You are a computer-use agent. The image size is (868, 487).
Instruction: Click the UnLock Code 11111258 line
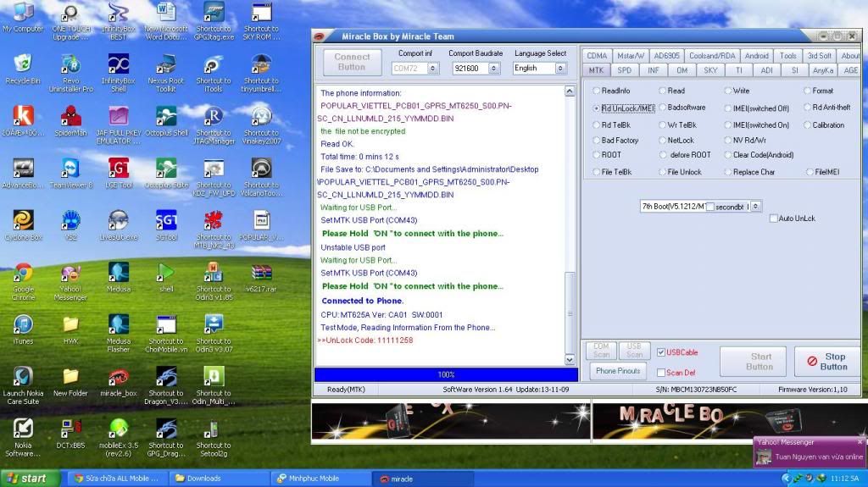point(365,340)
